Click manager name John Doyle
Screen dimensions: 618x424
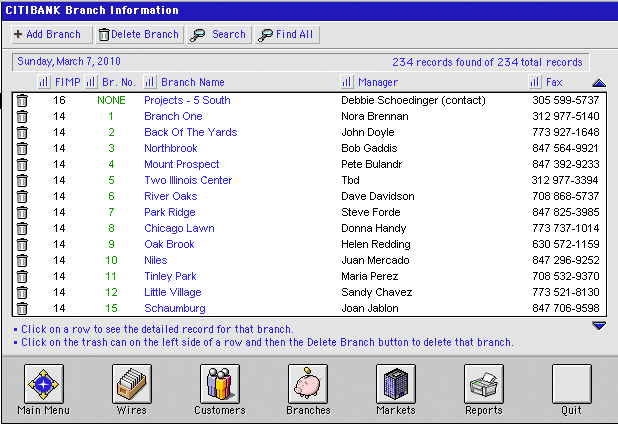(368, 132)
